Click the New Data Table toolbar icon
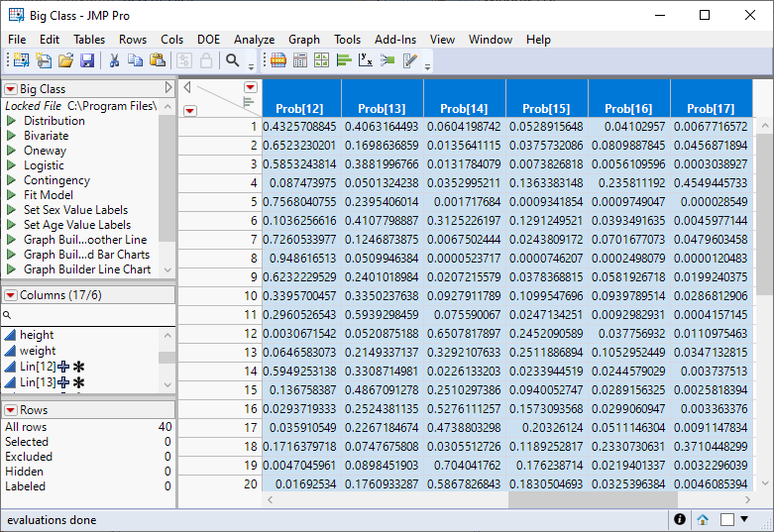The height and width of the screenshot is (532, 774). click(x=22, y=60)
